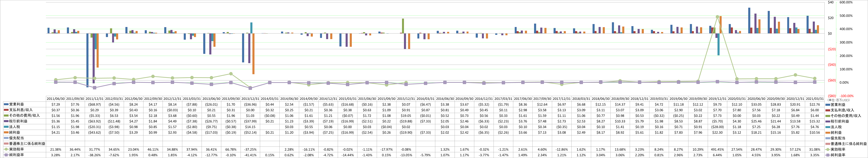
Task: Select the 2021/03/31 date header
Action: (815, 99)
